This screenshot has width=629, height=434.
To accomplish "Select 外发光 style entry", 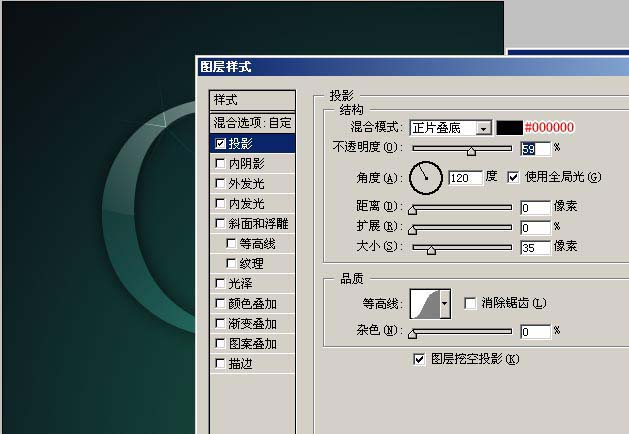I will [x=246, y=184].
